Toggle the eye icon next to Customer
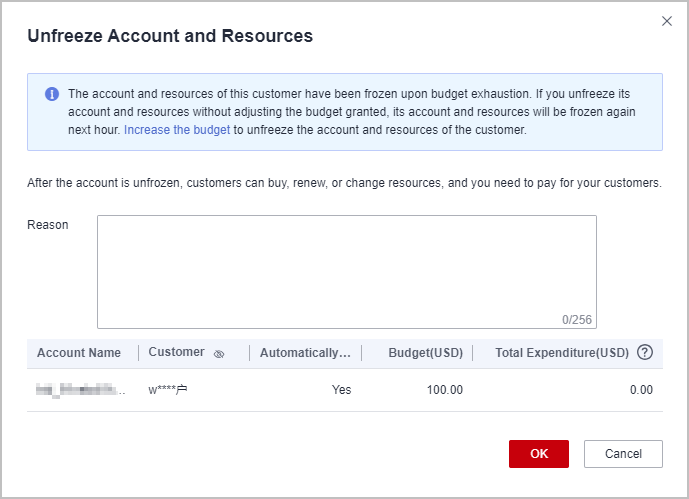Screen dimensions: 689x499 point(219,354)
